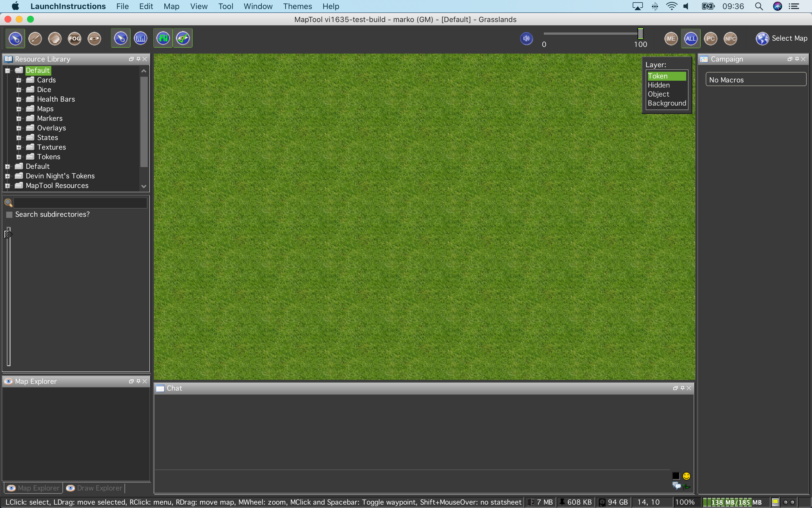Click the No Macros campaign box
This screenshot has height=508, width=812.
pos(756,79)
